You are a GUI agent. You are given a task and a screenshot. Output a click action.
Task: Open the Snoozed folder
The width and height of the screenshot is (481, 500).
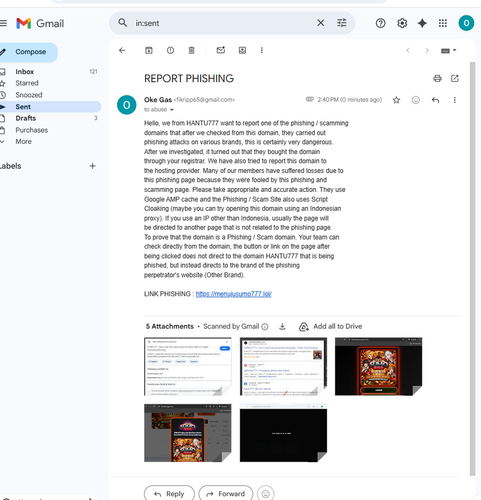[29, 95]
